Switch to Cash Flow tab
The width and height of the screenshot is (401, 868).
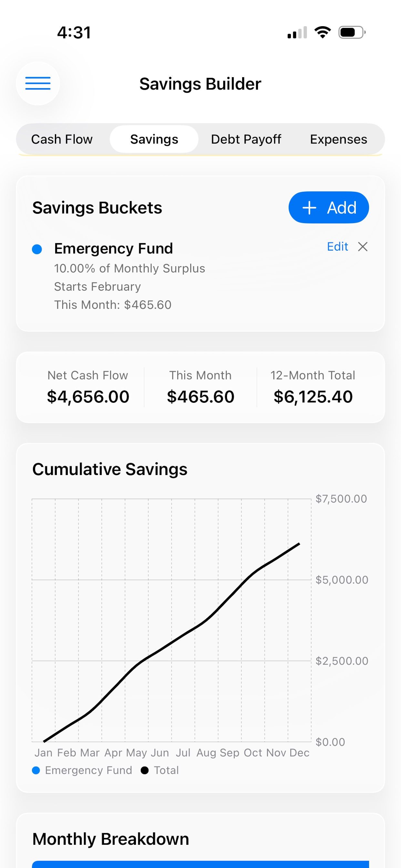62,139
